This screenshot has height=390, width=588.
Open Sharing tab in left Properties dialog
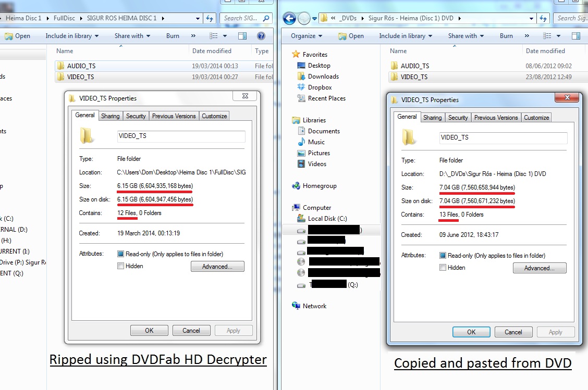point(111,116)
